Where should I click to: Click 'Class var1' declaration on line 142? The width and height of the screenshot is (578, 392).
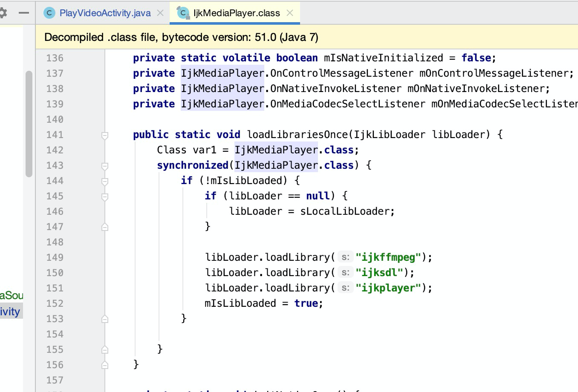point(187,150)
